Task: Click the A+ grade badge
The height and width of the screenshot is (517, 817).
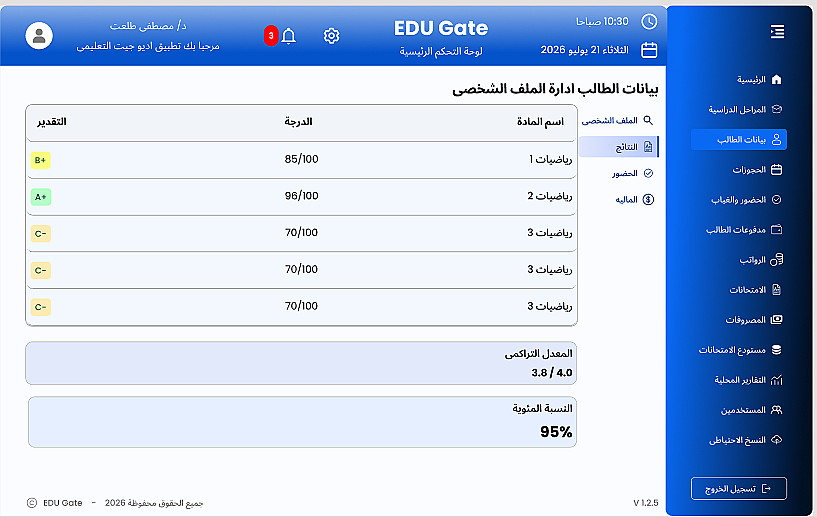Action: tap(41, 197)
